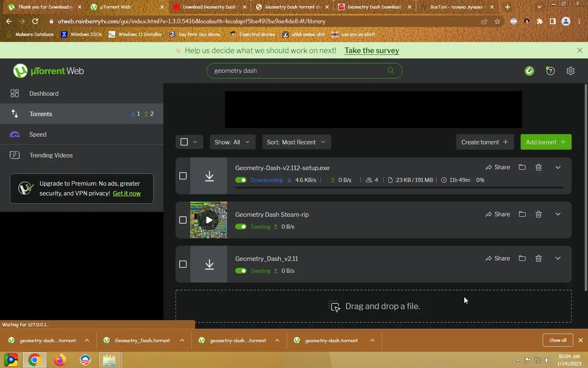Reload the browser page

coord(35,21)
